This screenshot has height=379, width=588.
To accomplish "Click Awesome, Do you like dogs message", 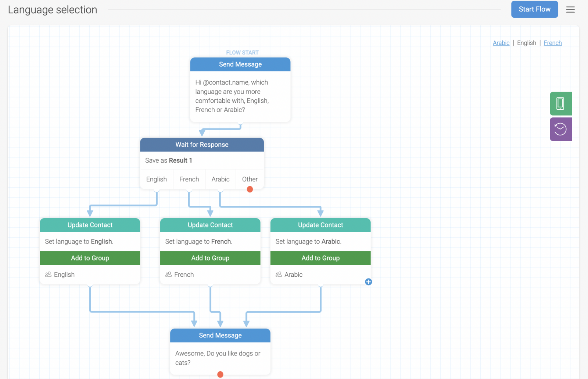I will click(218, 358).
